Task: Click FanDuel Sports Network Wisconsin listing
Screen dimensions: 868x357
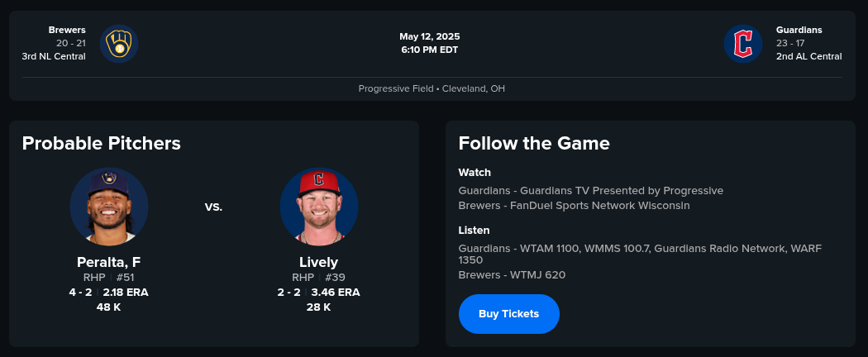Action: 575,205
